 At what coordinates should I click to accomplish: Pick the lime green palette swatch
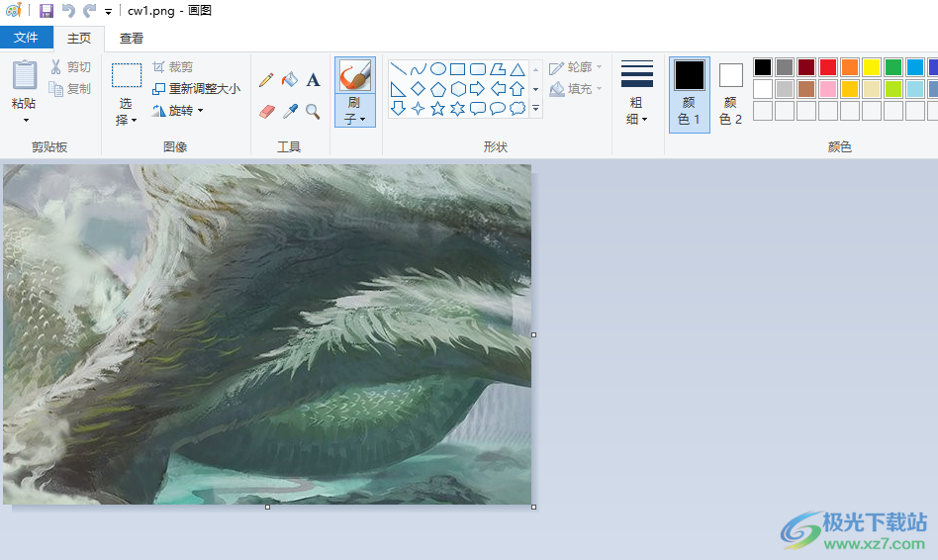[x=893, y=88]
